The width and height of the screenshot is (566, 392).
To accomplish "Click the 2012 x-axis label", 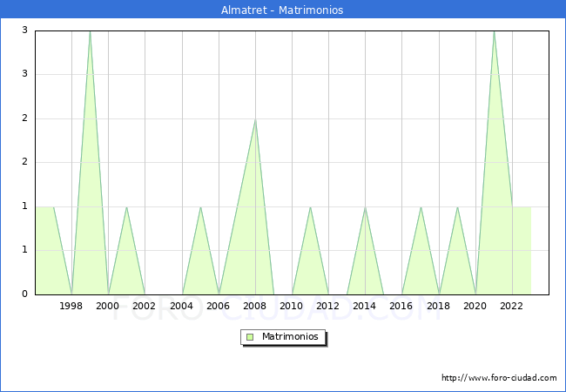I will pyautogui.click(x=328, y=306).
